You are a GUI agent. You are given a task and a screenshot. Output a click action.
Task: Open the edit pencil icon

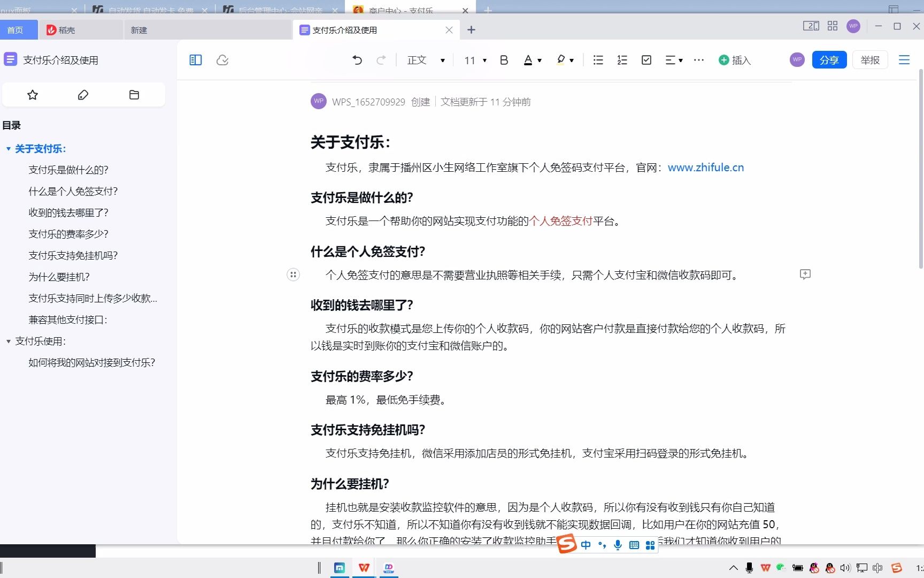click(83, 95)
